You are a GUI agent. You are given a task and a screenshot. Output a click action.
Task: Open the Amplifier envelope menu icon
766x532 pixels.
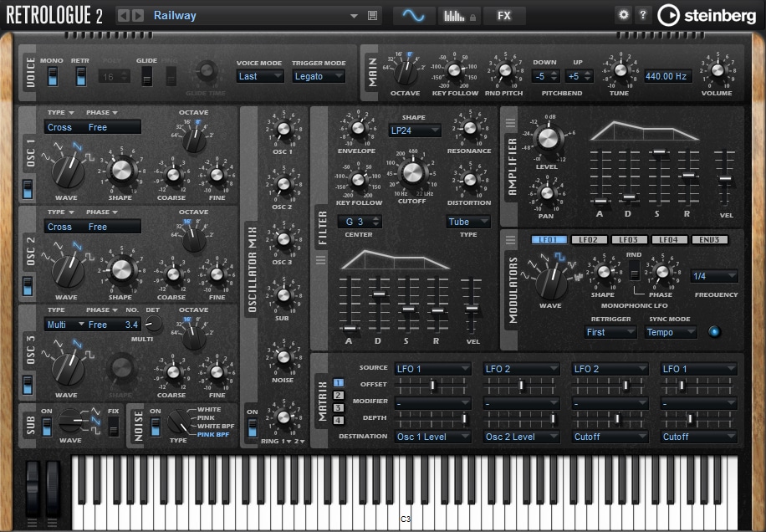511,123
